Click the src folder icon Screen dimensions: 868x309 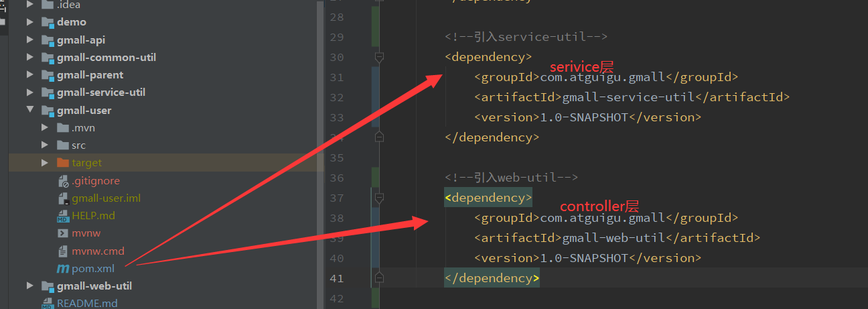(x=63, y=145)
